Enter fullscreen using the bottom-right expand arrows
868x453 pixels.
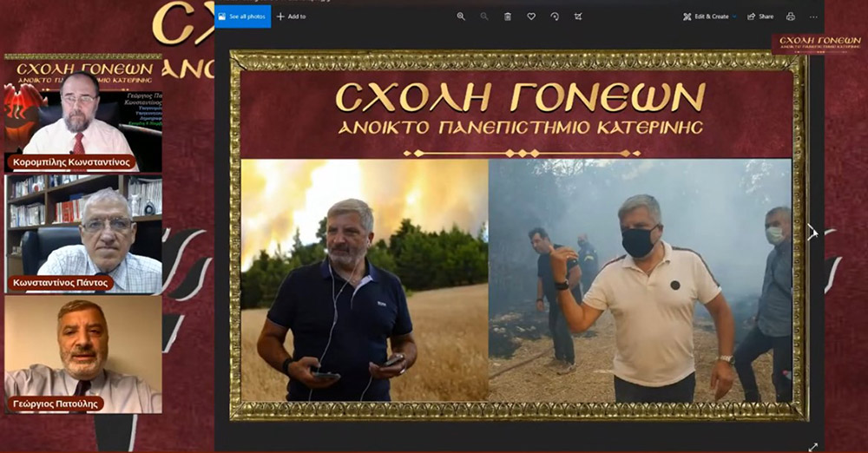(x=812, y=446)
